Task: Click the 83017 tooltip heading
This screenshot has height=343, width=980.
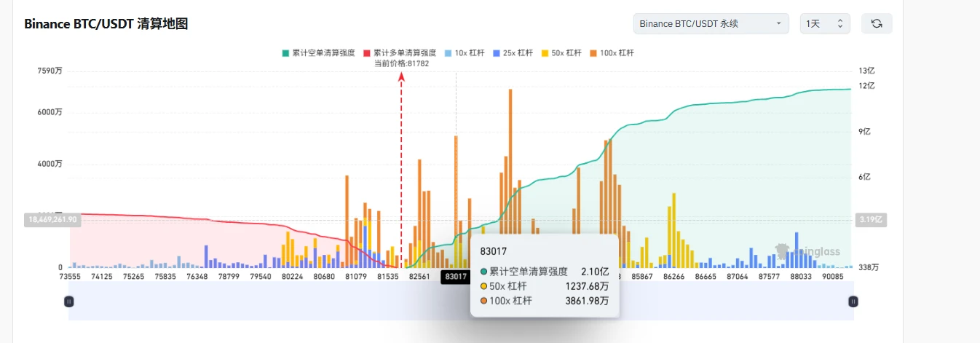Action: tap(493, 251)
